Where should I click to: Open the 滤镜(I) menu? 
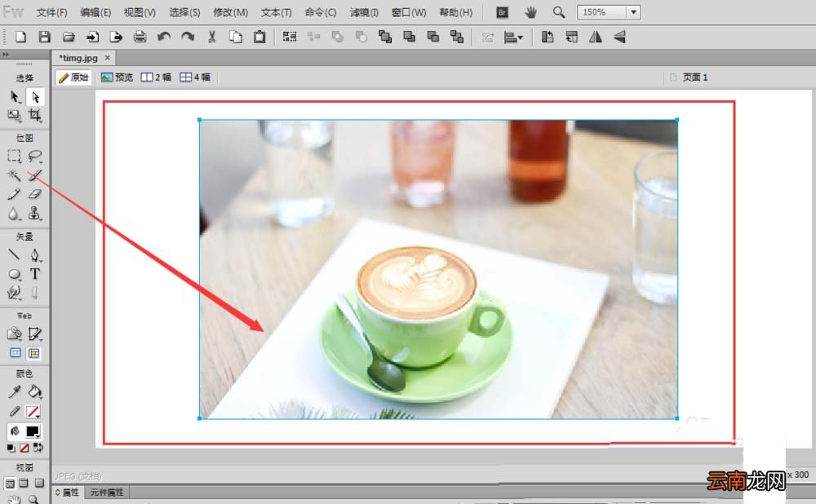click(x=364, y=12)
